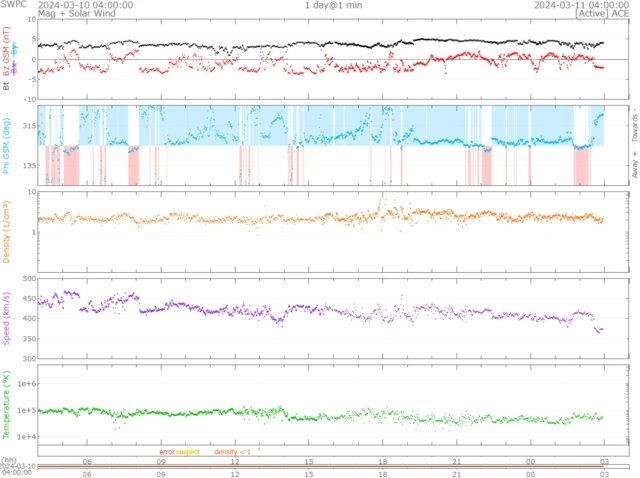Click the '[Active] ACE' source label

pos(603,15)
